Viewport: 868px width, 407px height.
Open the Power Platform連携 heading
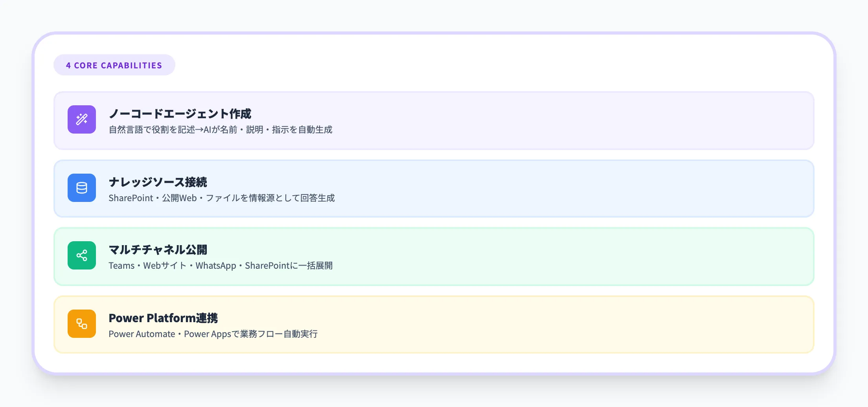pos(163,318)
